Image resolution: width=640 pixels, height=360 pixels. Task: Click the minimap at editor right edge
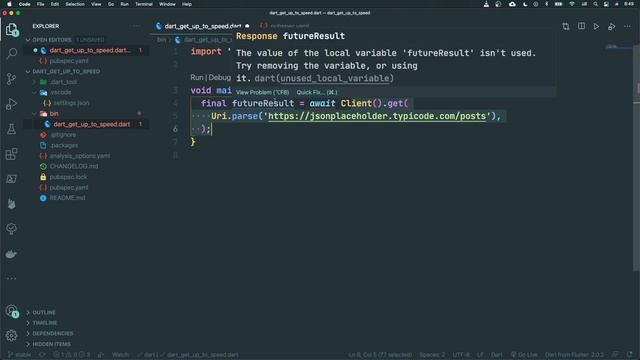pos(618,47)
